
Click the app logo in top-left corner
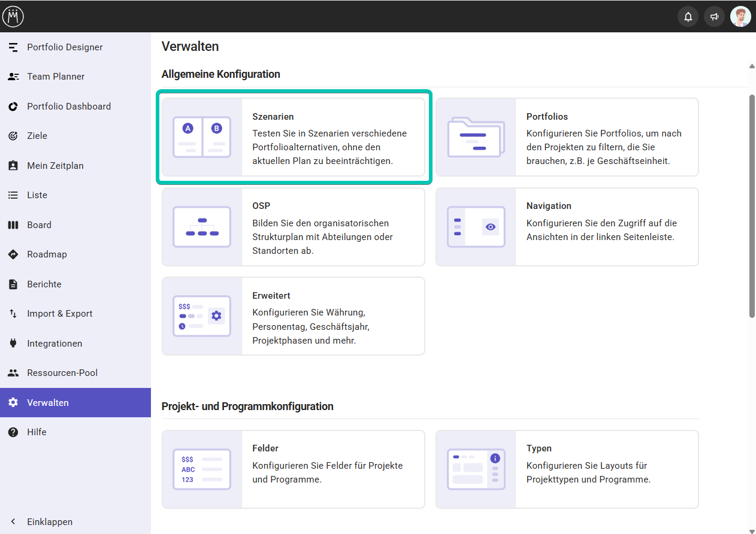(x=13, y=16)
